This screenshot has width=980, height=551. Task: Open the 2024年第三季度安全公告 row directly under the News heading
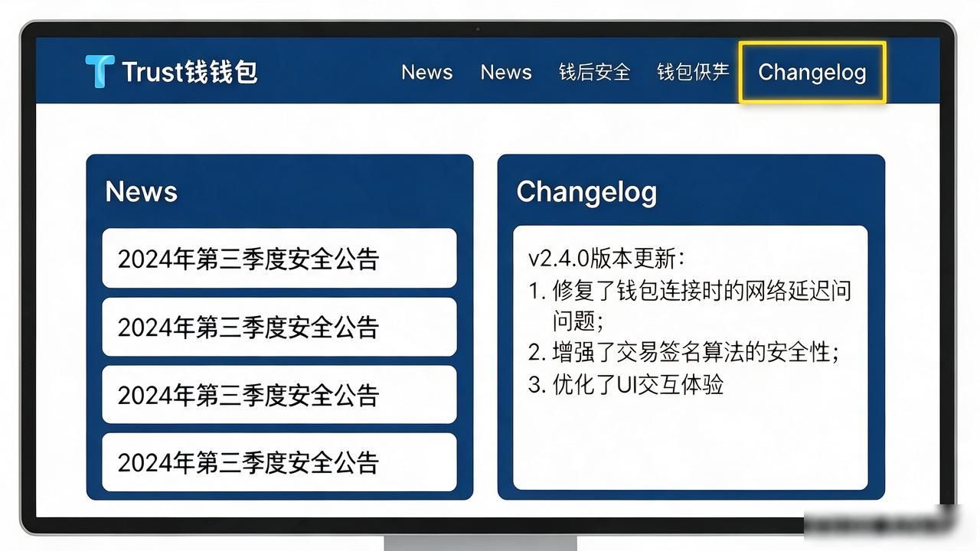coord(279,258)
